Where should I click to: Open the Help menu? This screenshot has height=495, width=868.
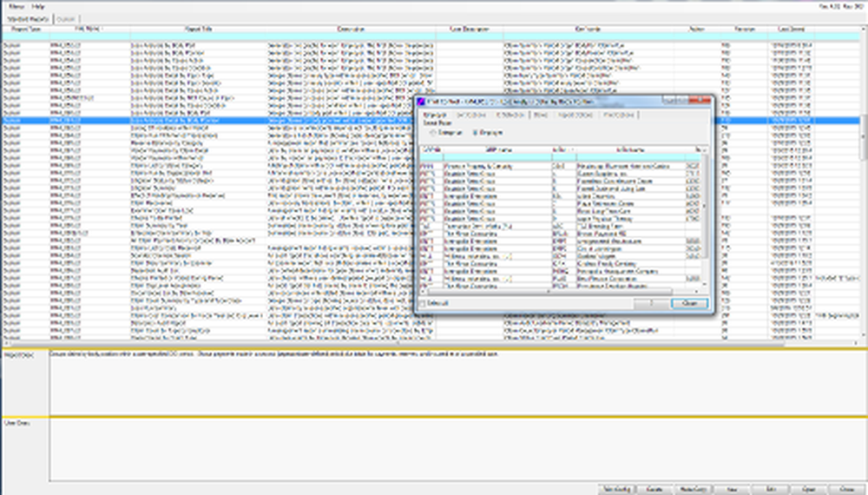(38, 6)
